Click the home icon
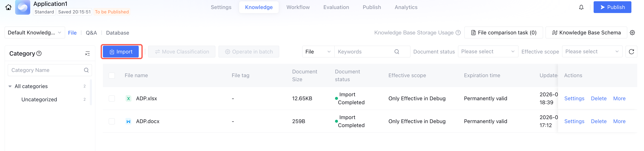This screenshot has height=151, width=644. pos(8,7)
